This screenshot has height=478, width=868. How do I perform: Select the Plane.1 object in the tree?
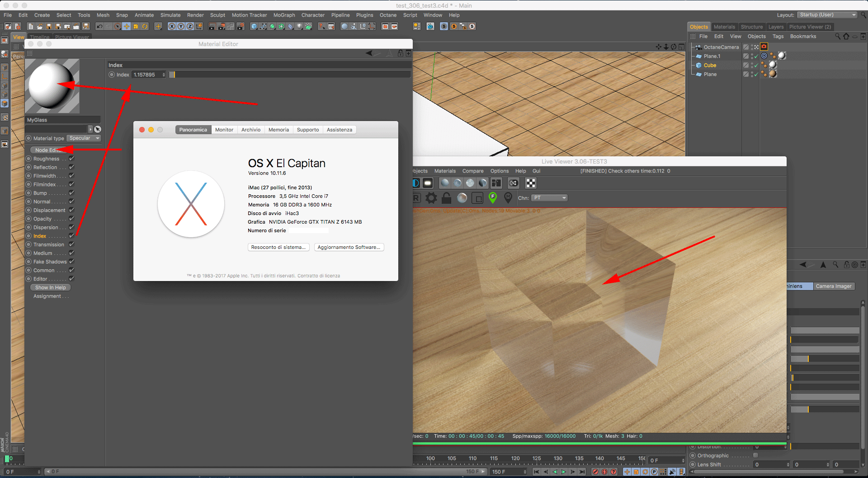click(x=712, y=56)
